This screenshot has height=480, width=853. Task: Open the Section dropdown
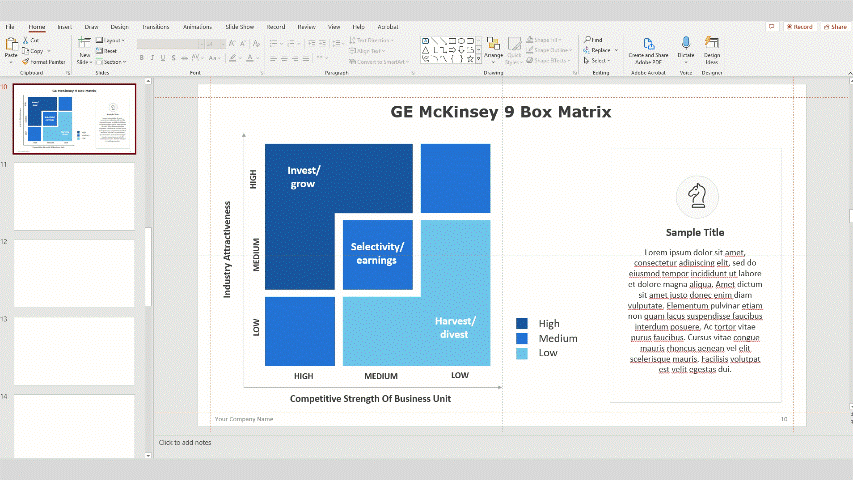pyautogui.click(x=112, y=61)
